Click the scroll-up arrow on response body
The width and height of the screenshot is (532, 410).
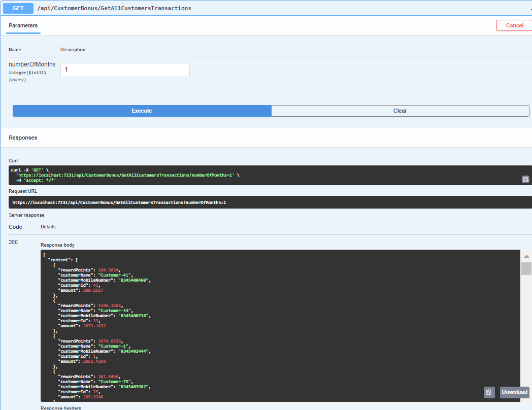pos(526,256)
